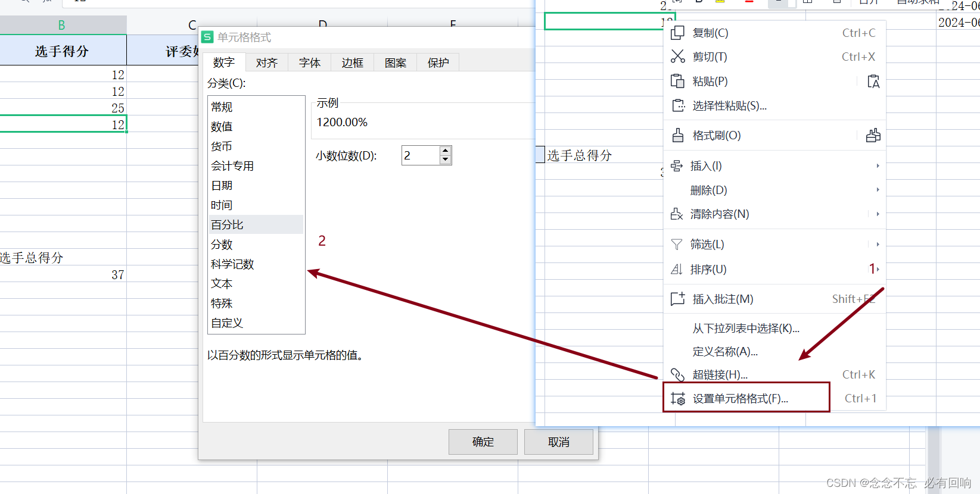Click the Hyperlink chain icon
The height and width of the screenshot is (494, 980).
coord(678,374)
